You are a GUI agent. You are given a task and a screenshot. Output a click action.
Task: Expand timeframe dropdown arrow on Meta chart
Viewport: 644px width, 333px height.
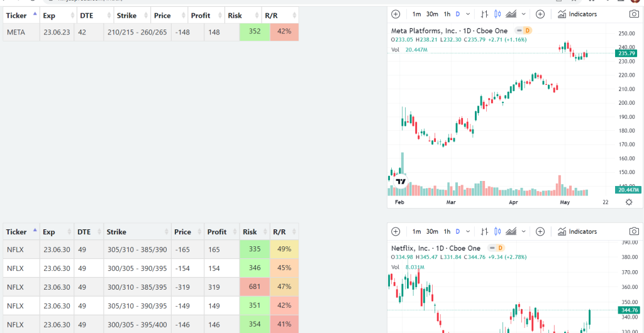point(468,14)
